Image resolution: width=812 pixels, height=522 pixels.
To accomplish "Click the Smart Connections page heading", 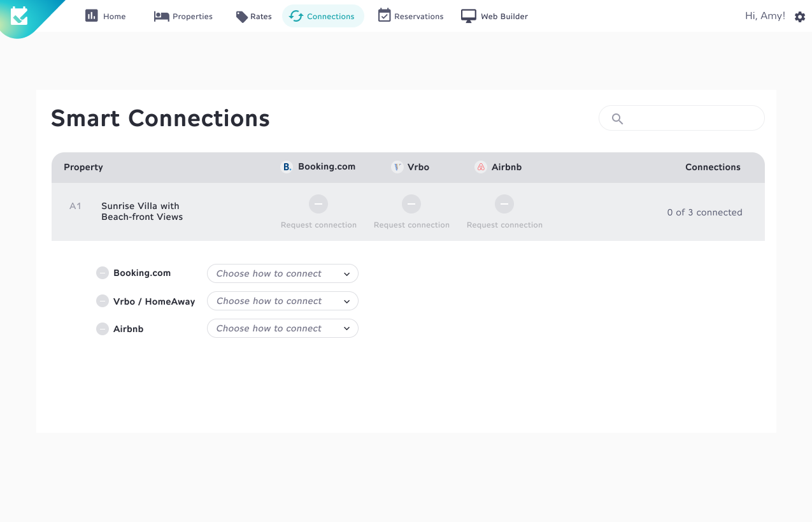I will (x=160, y=119).
